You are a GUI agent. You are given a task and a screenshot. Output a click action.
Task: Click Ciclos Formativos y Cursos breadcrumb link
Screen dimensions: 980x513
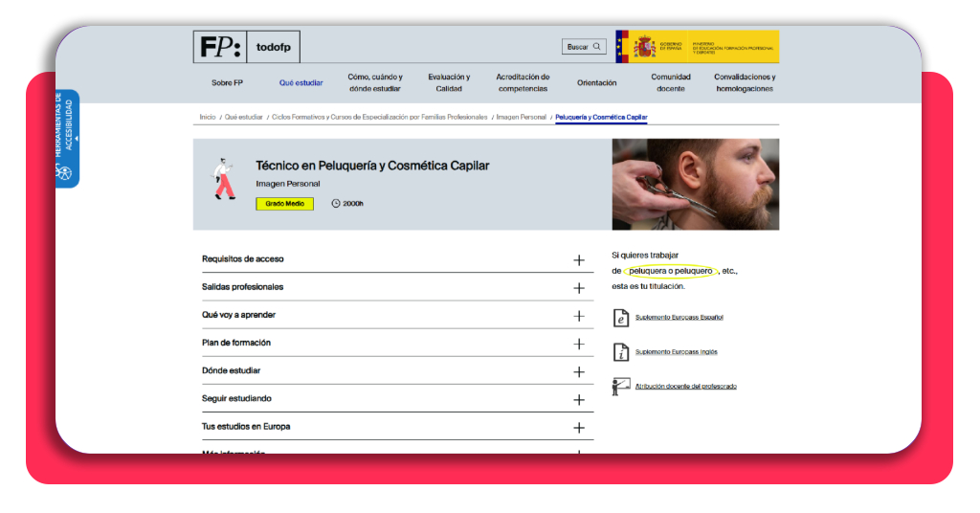coord(379,117)
